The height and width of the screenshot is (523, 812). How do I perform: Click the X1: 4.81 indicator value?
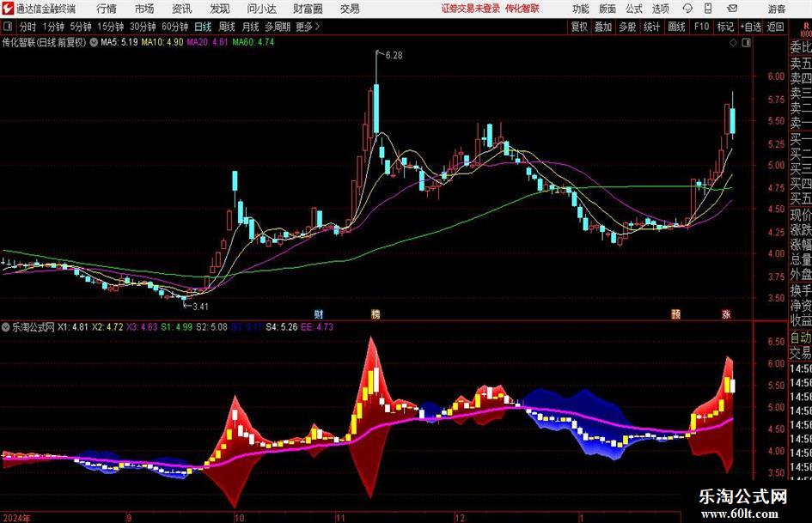click(x=73, y=326)
